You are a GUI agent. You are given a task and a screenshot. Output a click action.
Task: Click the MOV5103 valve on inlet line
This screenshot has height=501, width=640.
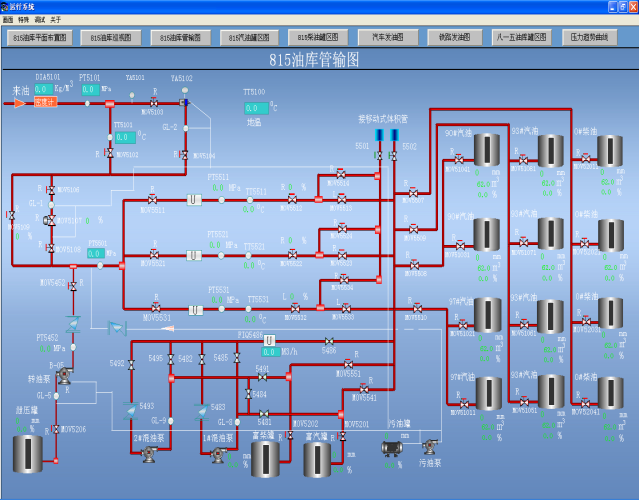click(x=154, y=102)
